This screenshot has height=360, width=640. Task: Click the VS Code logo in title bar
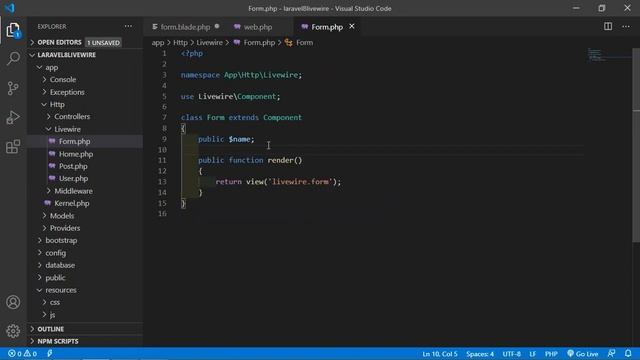coord(10,8)
